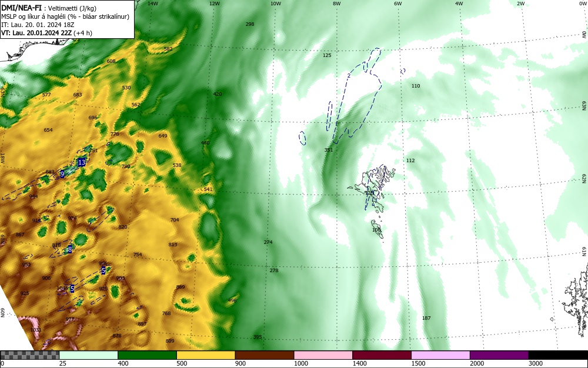Click the map value '187'

pos(426,318)
